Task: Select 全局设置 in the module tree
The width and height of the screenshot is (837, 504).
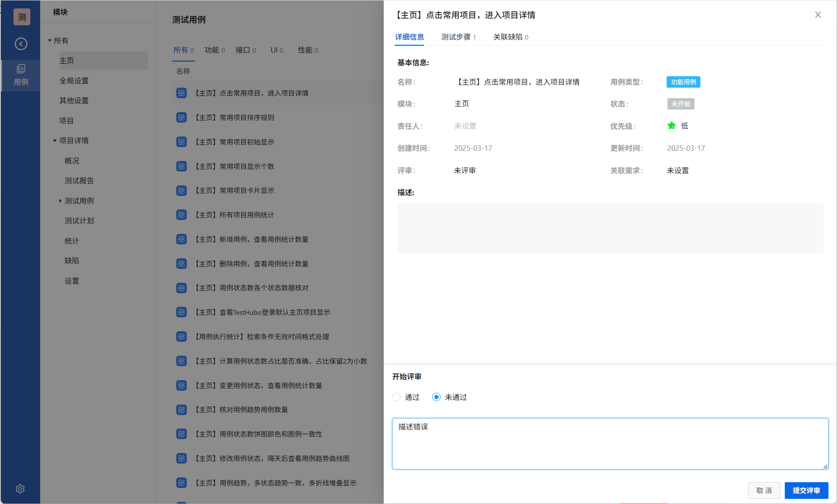Action: click(74, 80)
